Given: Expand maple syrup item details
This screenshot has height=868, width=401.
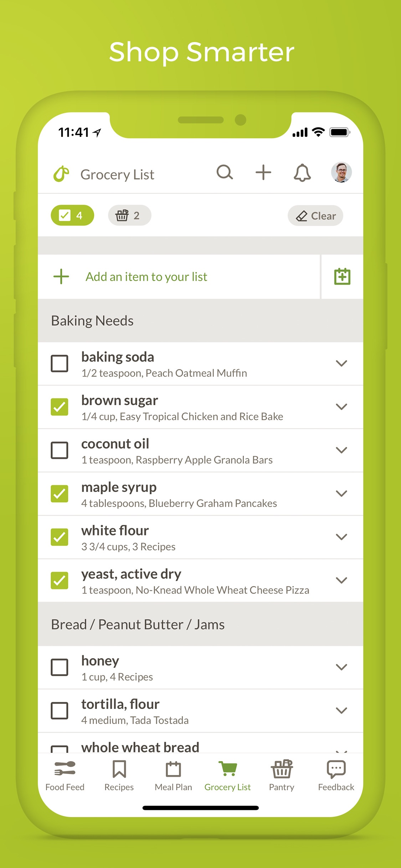Looking at the screenshot, I should tap(341, 494).
